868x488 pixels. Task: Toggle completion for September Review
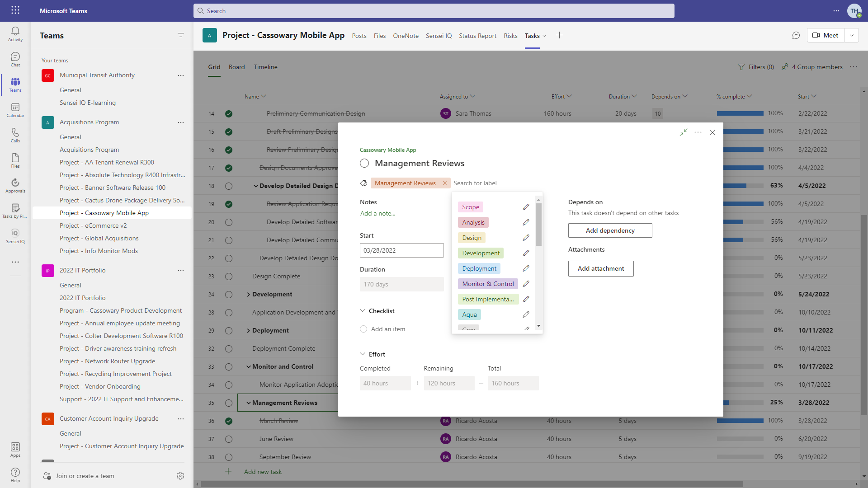click(229, 457)
